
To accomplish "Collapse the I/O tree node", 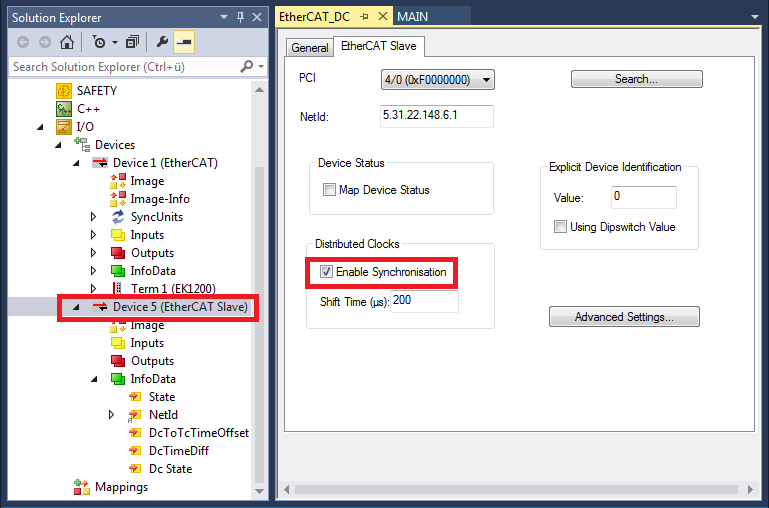I will pos(40,127).
